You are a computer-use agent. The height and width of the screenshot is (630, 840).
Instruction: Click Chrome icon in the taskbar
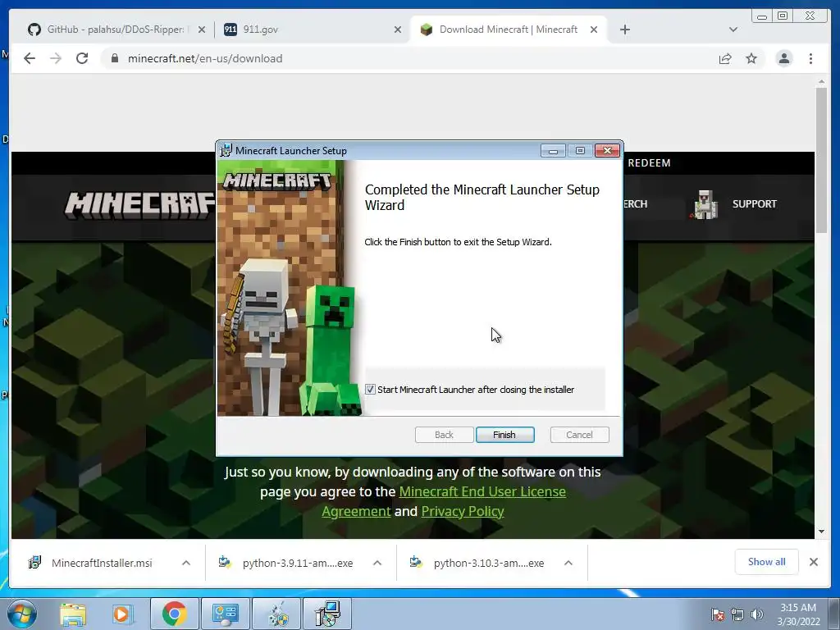[174, 614]
